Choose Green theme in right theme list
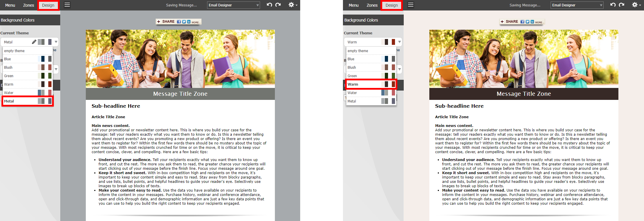644x221 pixels. [371, 76]
